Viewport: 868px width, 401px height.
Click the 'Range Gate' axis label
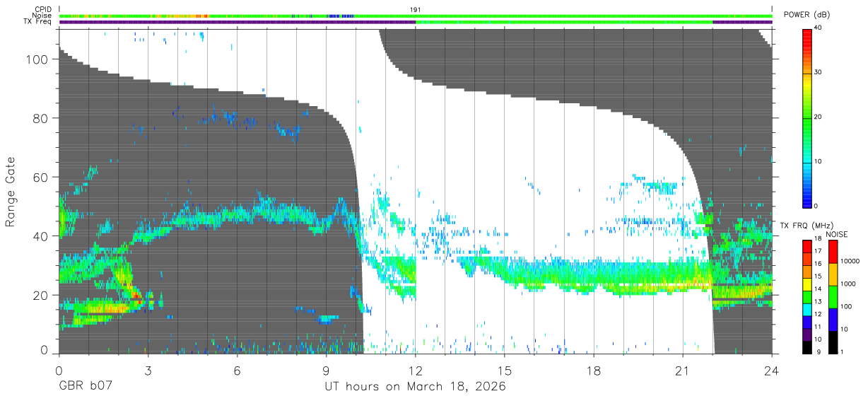[11, 192]
